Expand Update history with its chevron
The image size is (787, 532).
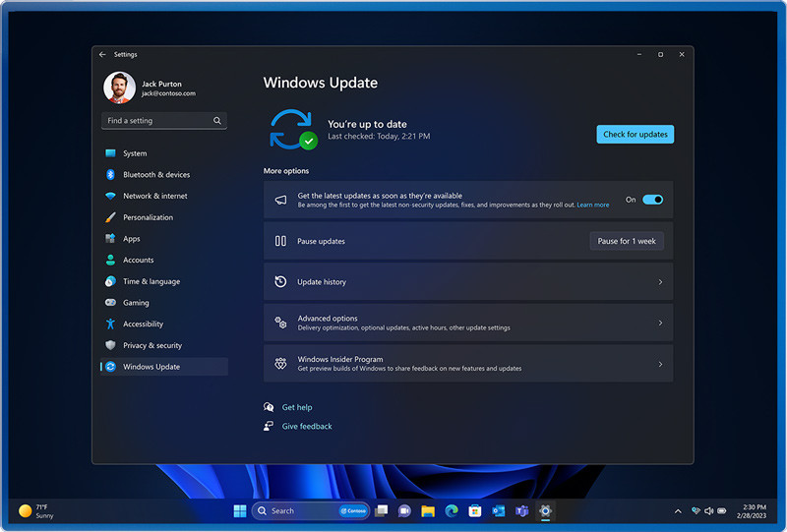(x=660, y=282)
